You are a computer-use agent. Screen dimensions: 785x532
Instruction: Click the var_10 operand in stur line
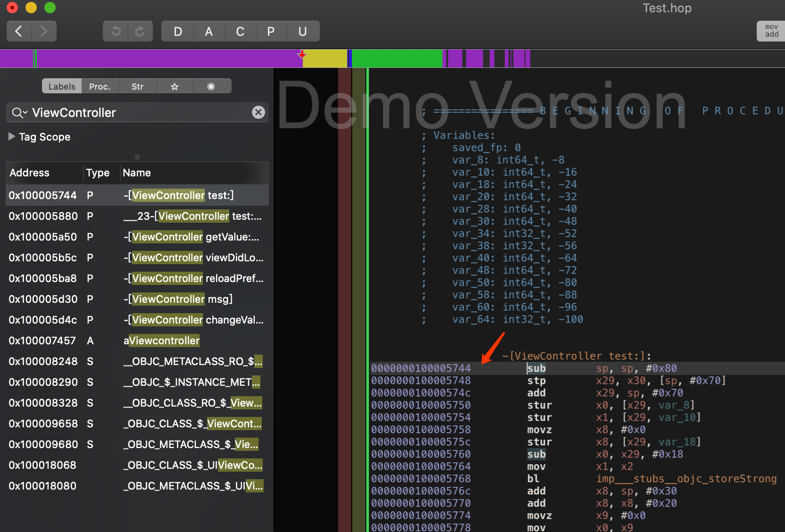pyautogui.click(x=677, y=417)
